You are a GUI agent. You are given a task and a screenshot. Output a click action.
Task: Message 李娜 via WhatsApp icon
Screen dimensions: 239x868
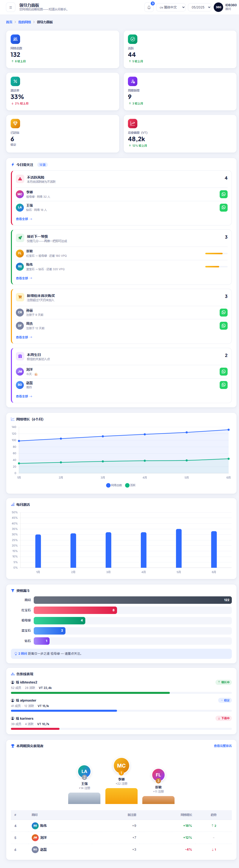click(224, 194)
